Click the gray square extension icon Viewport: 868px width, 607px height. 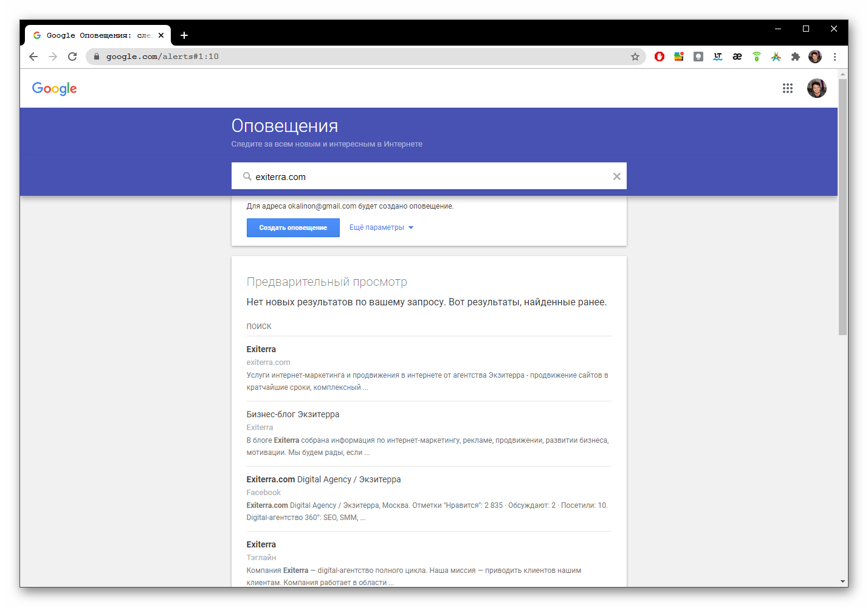coord(698,57)
